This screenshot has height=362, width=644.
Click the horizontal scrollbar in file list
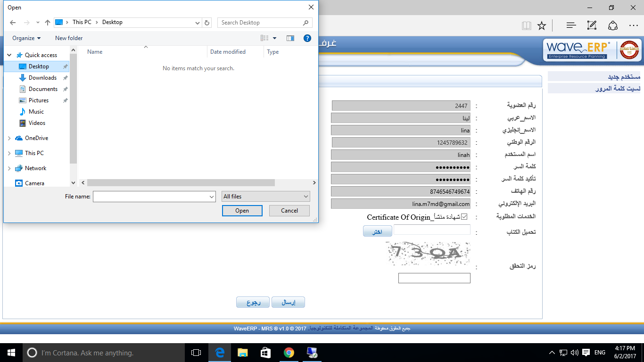181,183
